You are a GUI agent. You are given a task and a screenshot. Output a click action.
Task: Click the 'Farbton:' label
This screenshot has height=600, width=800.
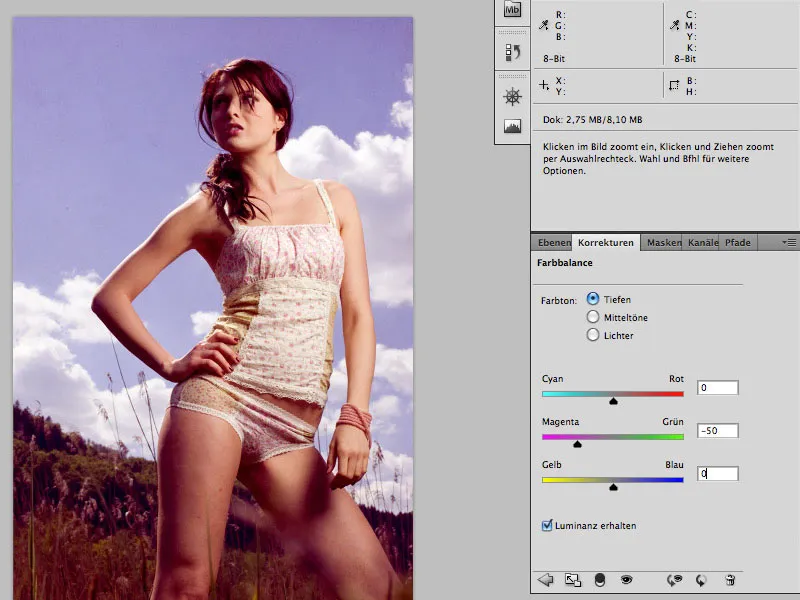tap(559, 301)
